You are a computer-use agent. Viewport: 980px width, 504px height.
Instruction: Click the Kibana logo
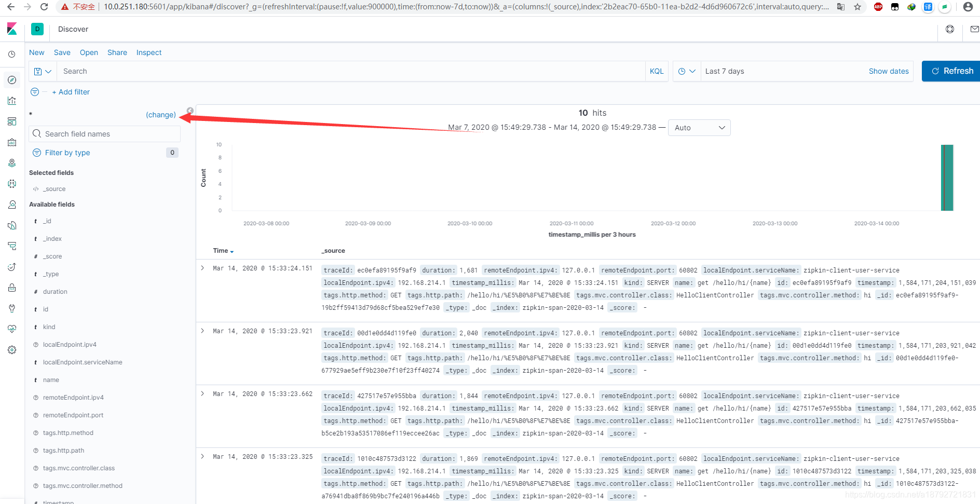coord(12,29)
